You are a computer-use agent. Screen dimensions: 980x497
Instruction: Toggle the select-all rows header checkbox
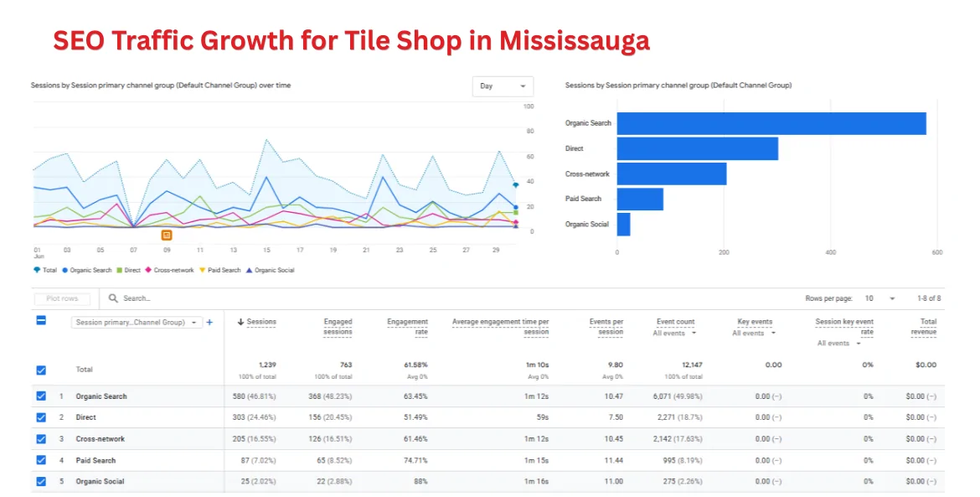[41, 321]
